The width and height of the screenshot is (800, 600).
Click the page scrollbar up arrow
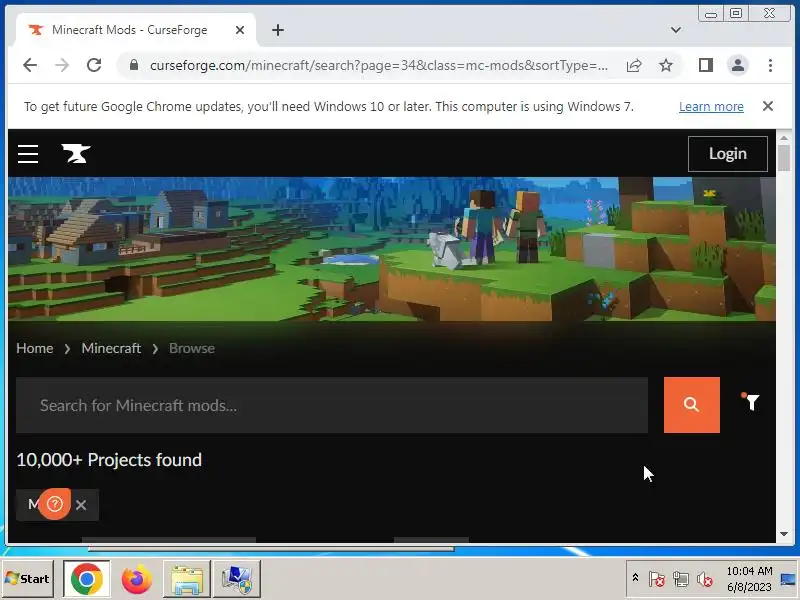pos(784,138)
